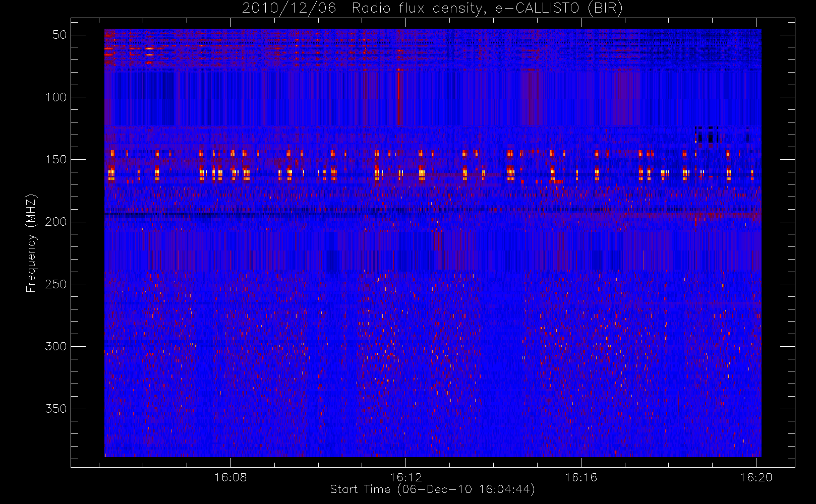Click the 350 frequency tick label

coord(56,409)
